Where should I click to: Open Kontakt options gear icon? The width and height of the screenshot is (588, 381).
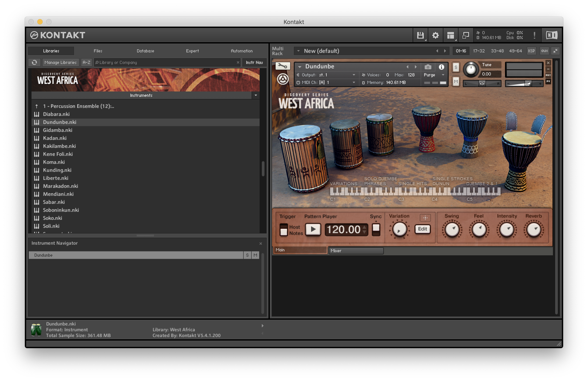(x=435, y=35)
